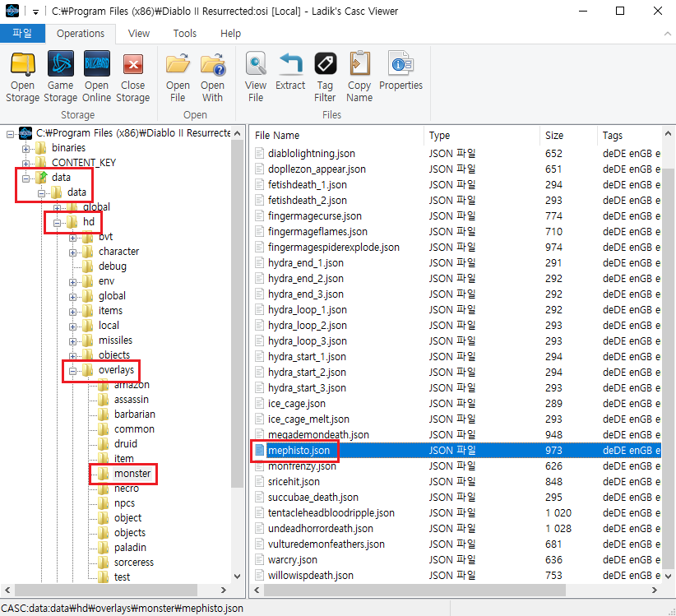Select the monster folder in tree
The image size is (676, 616).
pos(132,474)
